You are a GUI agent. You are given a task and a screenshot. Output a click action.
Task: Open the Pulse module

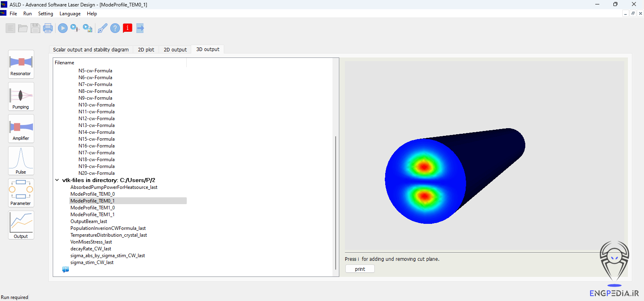(x=21, y=161)
